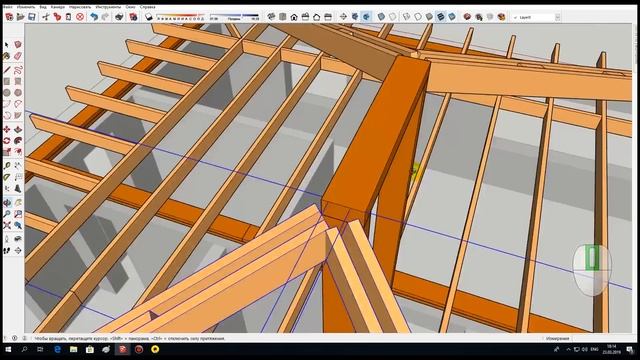Image resolution: width=640 pixels, height=360 pixels.
Task: Select the Dimensions tool
Action: coord(18,166)
